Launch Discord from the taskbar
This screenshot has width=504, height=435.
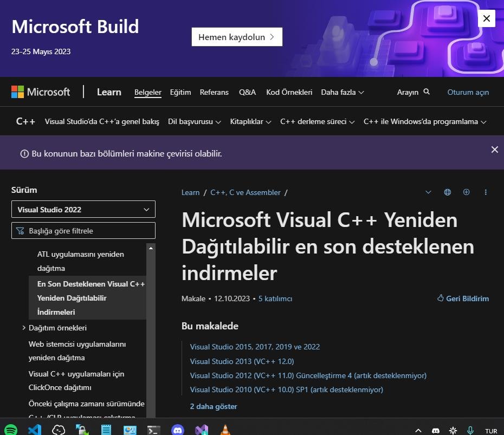pyautogui.click(x=177, y=430)
